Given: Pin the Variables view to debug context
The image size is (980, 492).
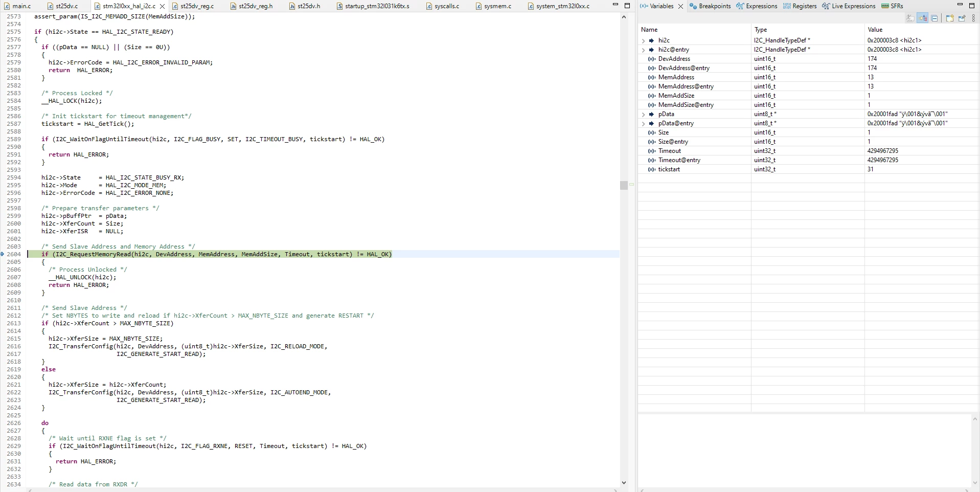Looking at the screenshot, I should 962,18.
